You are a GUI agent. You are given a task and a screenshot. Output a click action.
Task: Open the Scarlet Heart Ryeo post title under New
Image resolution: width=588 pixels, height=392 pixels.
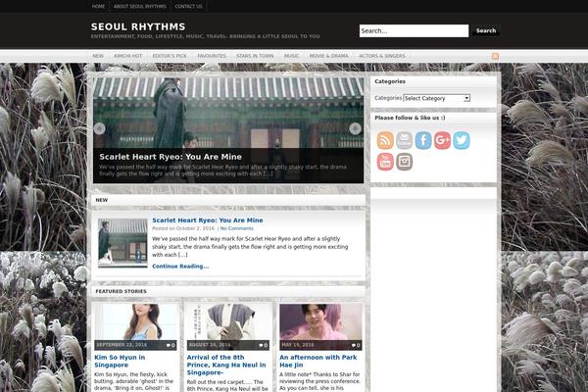208,220
